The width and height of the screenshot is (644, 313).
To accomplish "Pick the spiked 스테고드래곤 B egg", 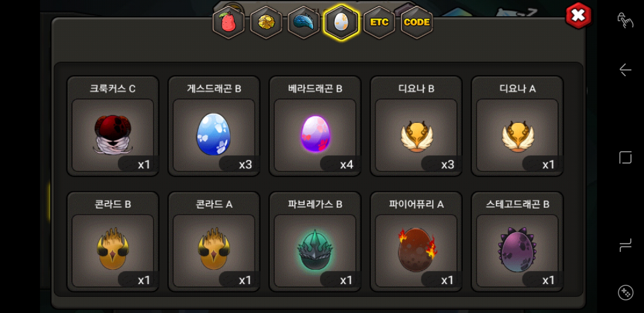I will click(517, 242).
